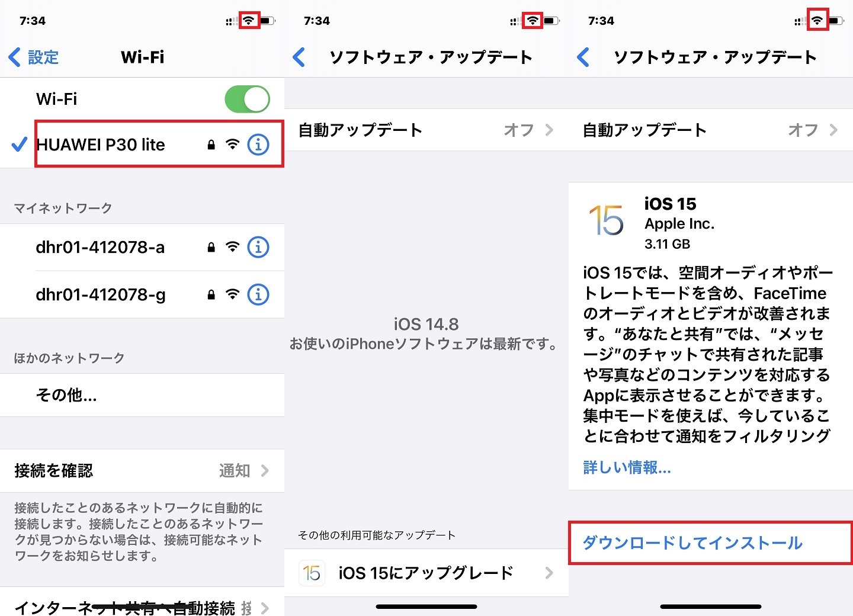Tap Wi-Fi status icon in middle screen status bar
The width and height of the screenshot is (853, 616).
533,21
